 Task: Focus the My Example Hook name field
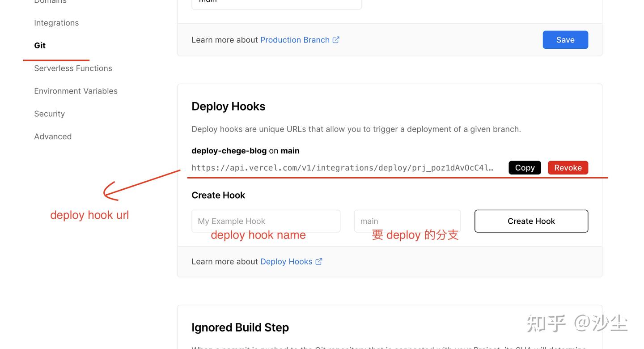(266, 221)
